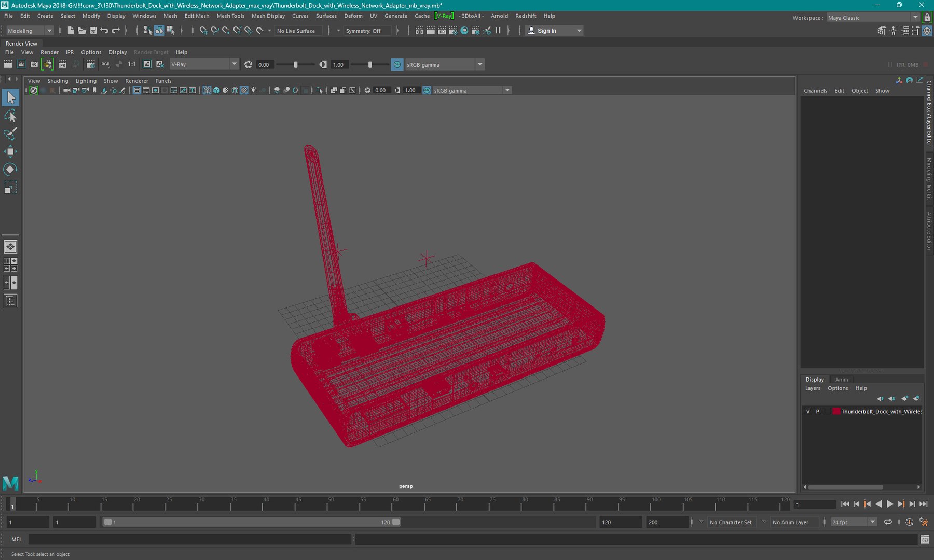
Task: Click the Sign In button
Action: (546, 31)
